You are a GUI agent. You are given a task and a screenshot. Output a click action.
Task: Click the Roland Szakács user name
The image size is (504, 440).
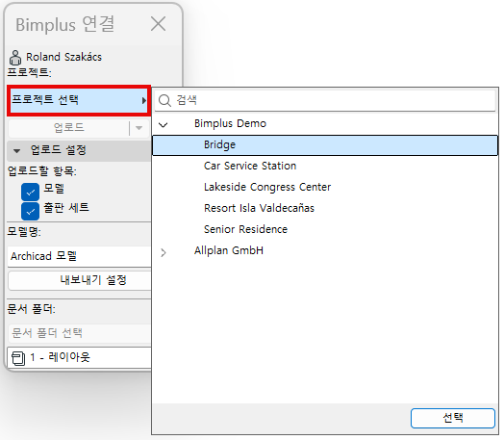[x=64, y=57]
